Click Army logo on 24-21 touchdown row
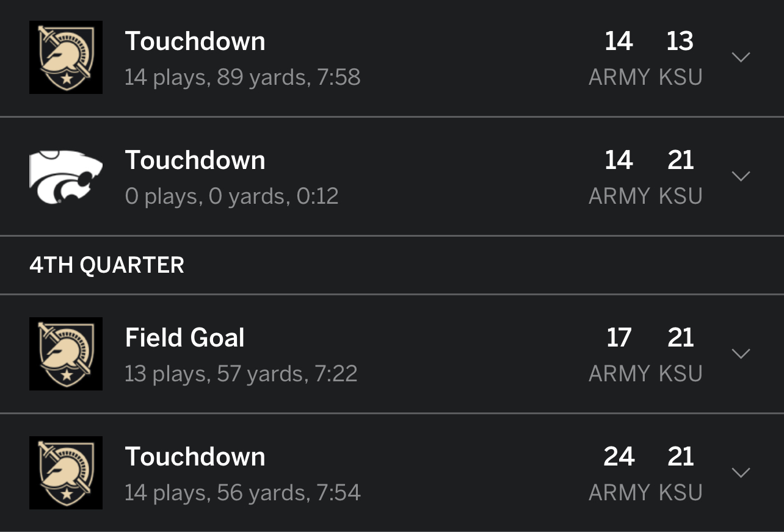 tap(66, 473)
